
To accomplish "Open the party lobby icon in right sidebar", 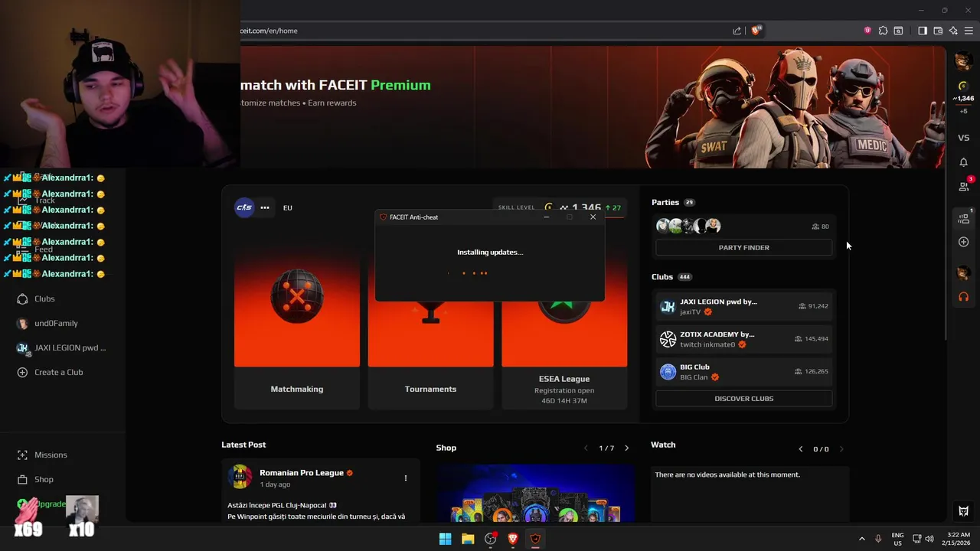I will [964, 219].
